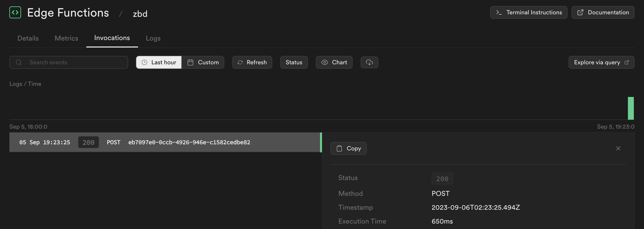This screenshot has height=229, width=644.
Task: Switch to Custom time range
Action: point(203,62)
